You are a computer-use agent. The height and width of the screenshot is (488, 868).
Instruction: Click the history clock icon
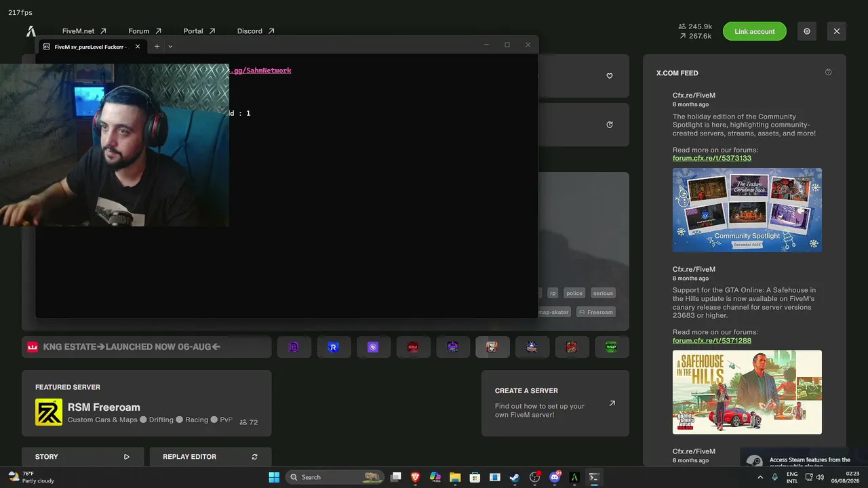(610, 125)
